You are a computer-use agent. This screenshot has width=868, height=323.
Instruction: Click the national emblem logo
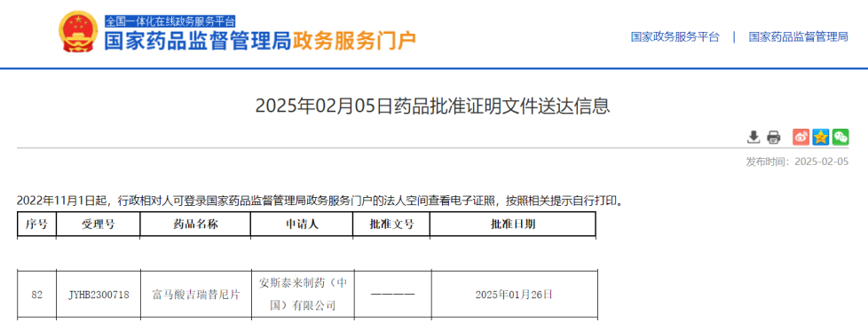point(77,32)
